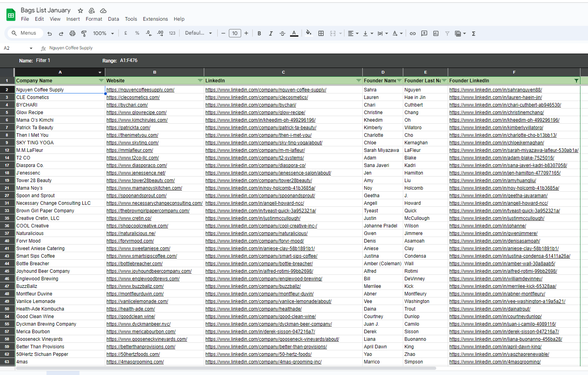This screenshot has width=588, height=375.
Task: Open the nguyencoffeesupply.com website link
Action: (140, 90)
